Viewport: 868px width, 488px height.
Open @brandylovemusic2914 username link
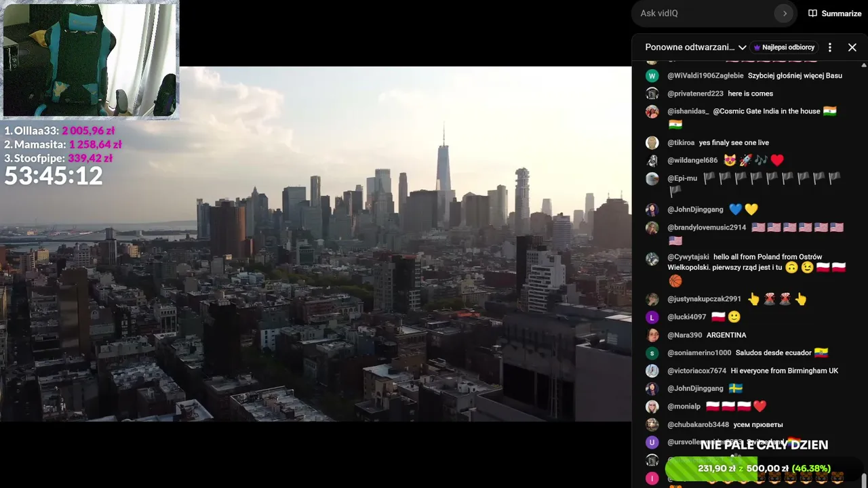(x=707, y=228)
